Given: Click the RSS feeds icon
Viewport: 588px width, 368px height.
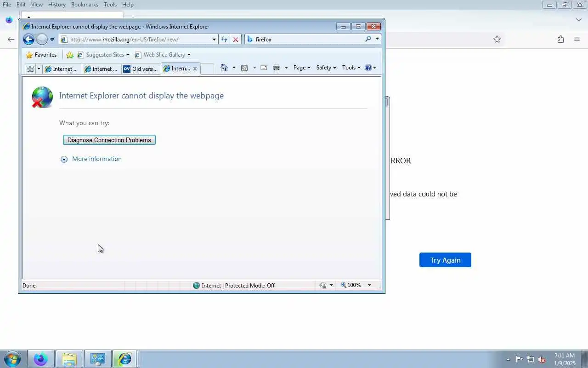Looking at the screenshot, I should [244, 68].
